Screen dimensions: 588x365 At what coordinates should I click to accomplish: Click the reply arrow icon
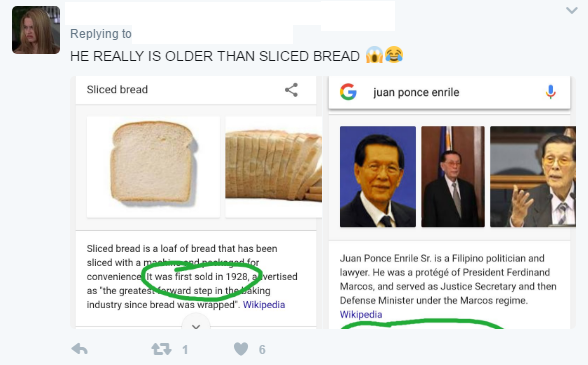coord(80,349)
